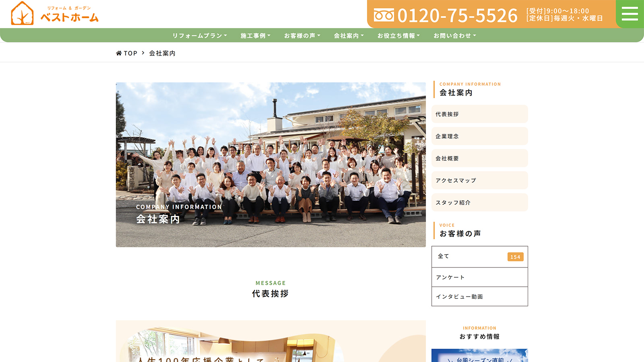
Task: Expand the 施工事例 dropdown menu
Action: point(255,36)
